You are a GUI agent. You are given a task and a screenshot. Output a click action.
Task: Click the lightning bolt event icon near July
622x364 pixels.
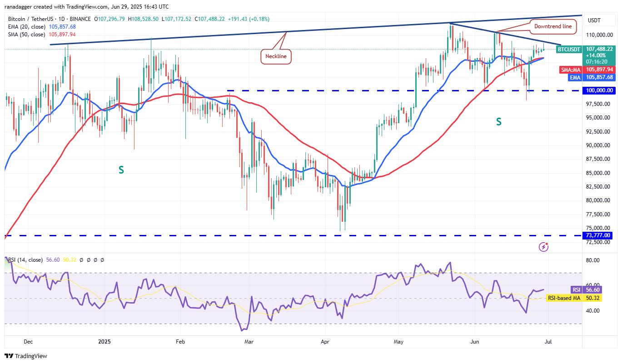[x=543, y=247]
